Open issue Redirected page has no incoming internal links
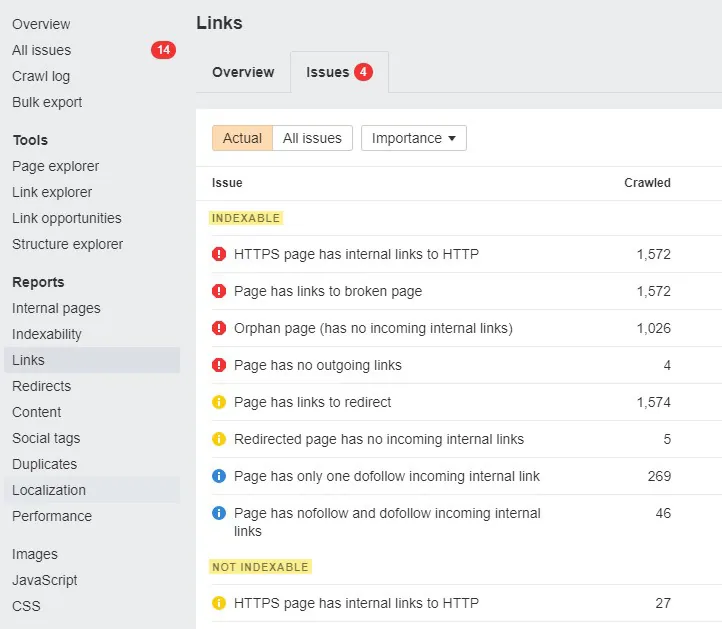This screenshot has height=629, width=722. tap(379, 439)
